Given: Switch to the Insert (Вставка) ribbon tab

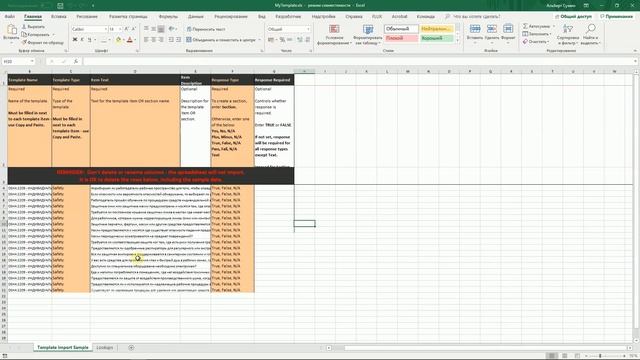Looking at the screenshot, I should pyautogui.click(x=59, y=16).
